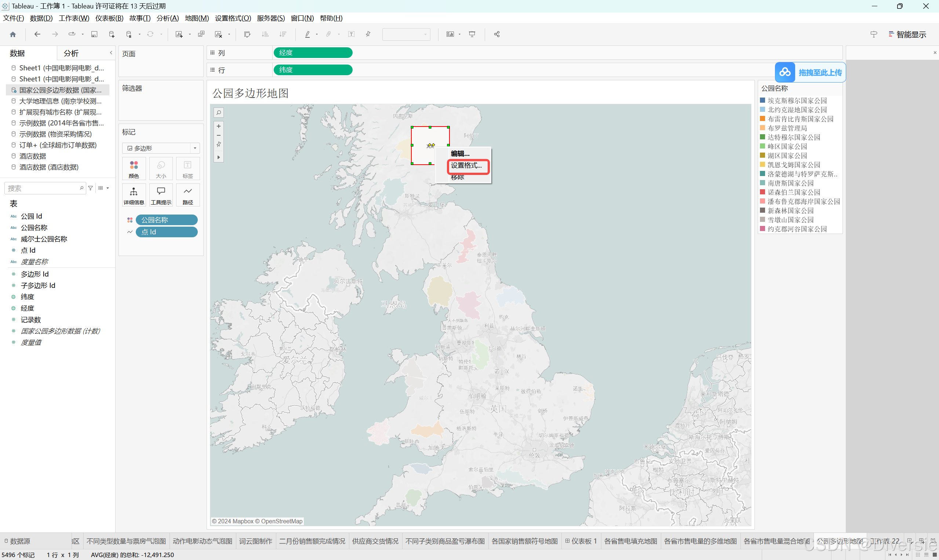The width and height of the screenshot is (939, 560).
Task: Click the Home start page icon
Action: coord(13,34)
